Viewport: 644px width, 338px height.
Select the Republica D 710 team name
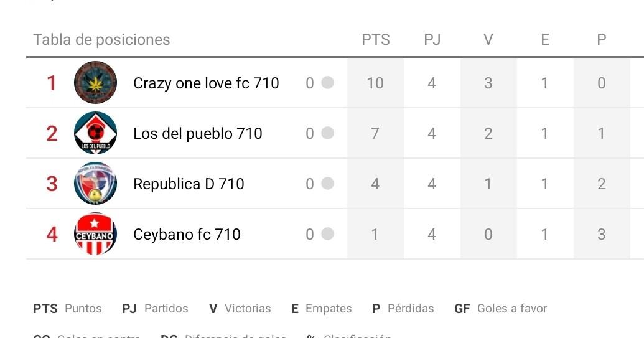(x=189, y=184)
